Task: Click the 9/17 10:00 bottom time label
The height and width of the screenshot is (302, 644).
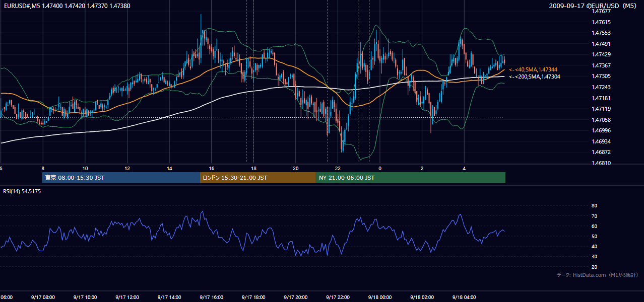Action: pyautogui.click(x=85, y=297)
